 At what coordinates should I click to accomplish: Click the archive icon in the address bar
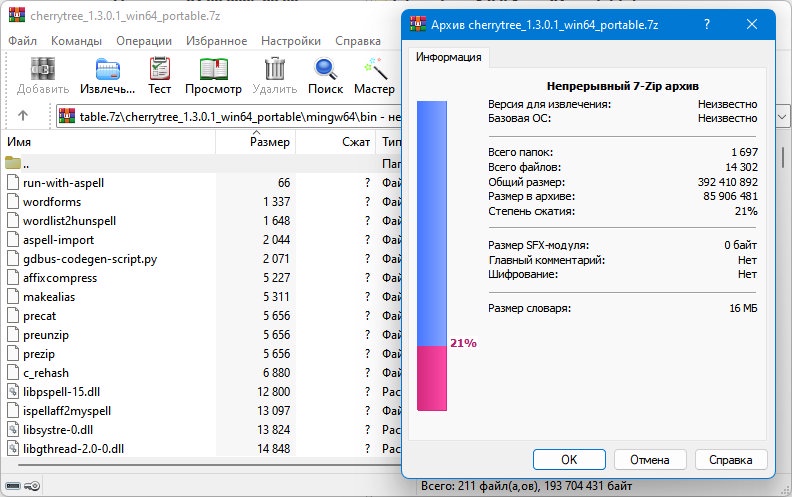coord(67,117)
